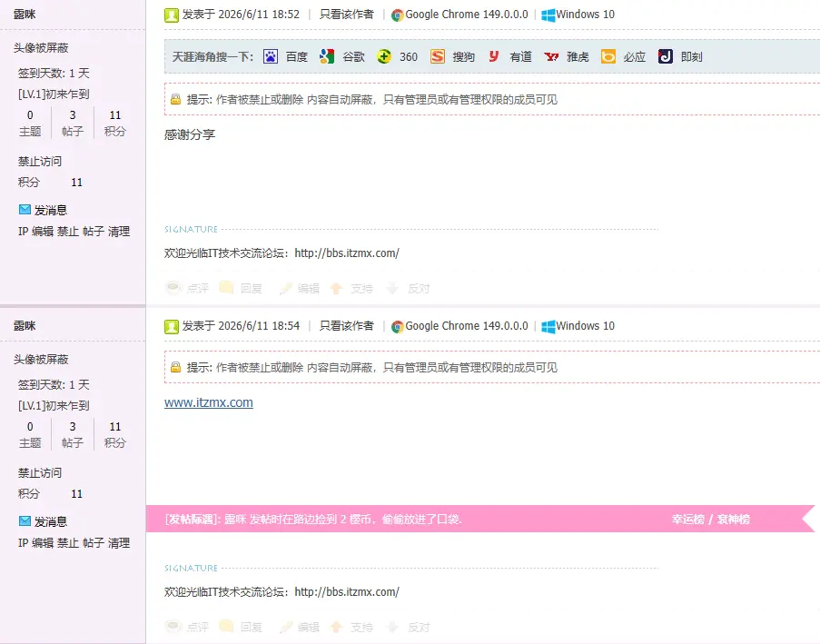Click the Sogou search icon
820x644 pixels.
[437, 56]
